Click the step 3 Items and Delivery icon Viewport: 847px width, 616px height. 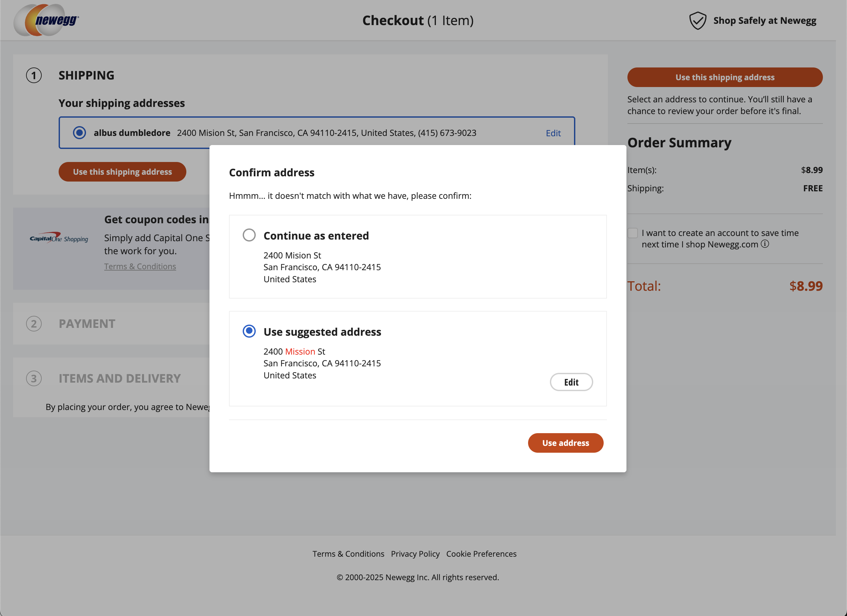[x=34, y=378]
